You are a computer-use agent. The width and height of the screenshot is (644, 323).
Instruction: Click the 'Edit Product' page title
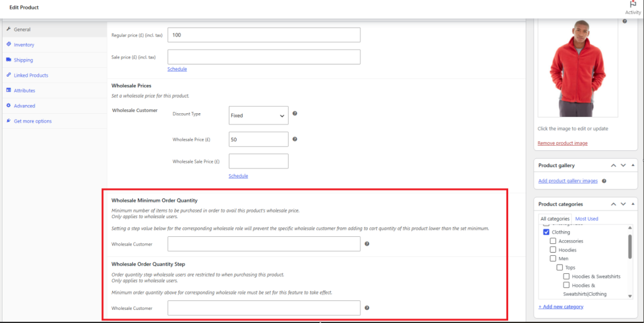tap(24, 8)
